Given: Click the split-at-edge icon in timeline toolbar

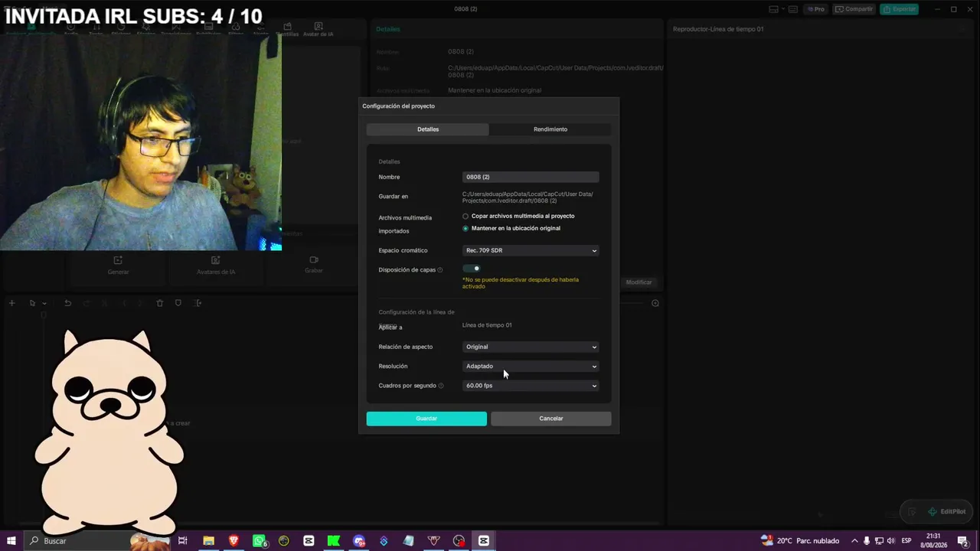Looking at the screenshot, I should coord(198,303).
